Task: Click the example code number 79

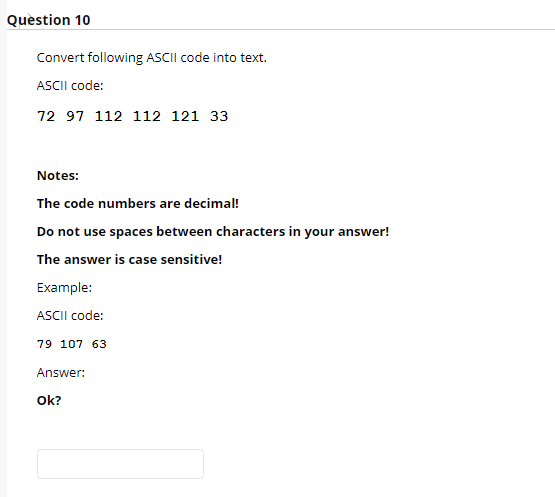Action: point(45,344)
